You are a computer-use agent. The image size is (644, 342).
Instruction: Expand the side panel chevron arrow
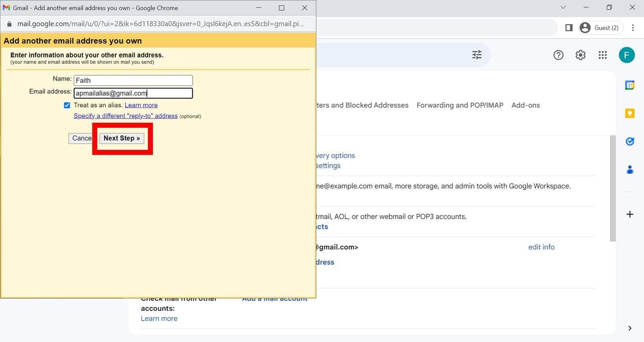coord(630,328)
